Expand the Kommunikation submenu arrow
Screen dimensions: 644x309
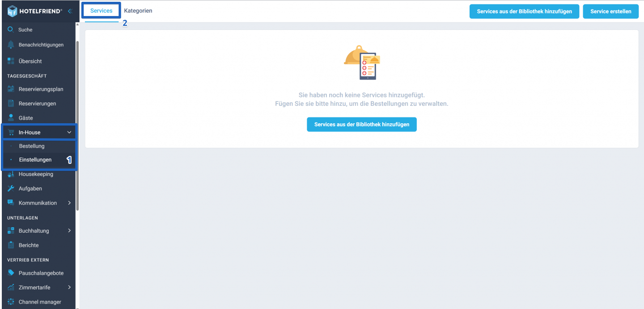point(69,203)
